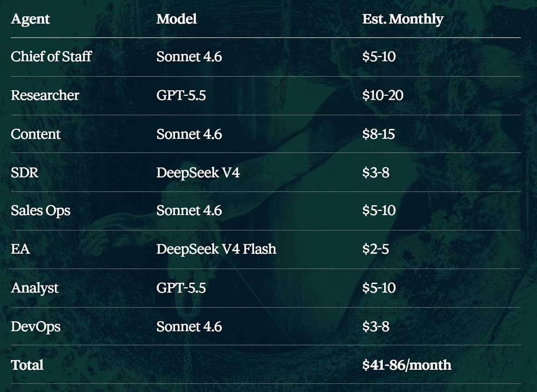The width and height of the screenshot is (537, 392).
Task: Click the Agent column header
Action: point(30,19)
